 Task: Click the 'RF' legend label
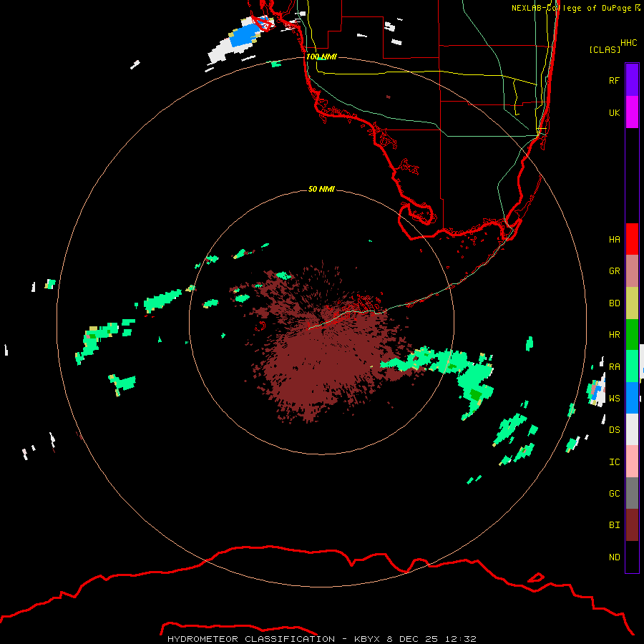pos(614,80)
